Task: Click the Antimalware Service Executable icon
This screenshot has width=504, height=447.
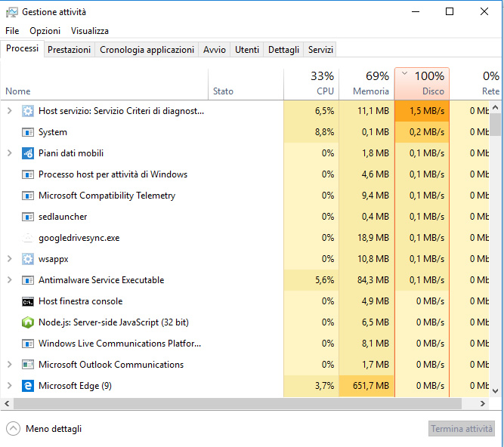Action: point(28,280)
